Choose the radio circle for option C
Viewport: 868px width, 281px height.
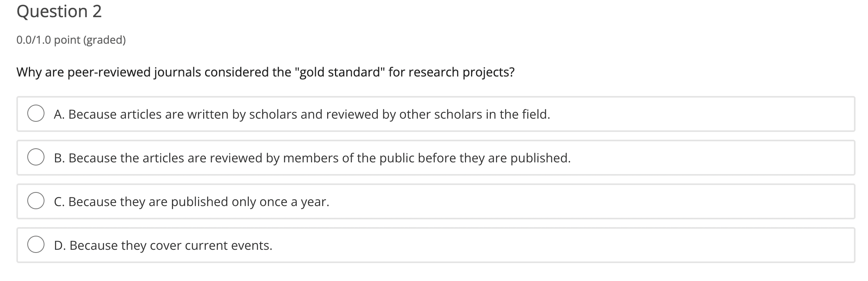[36, 201]
